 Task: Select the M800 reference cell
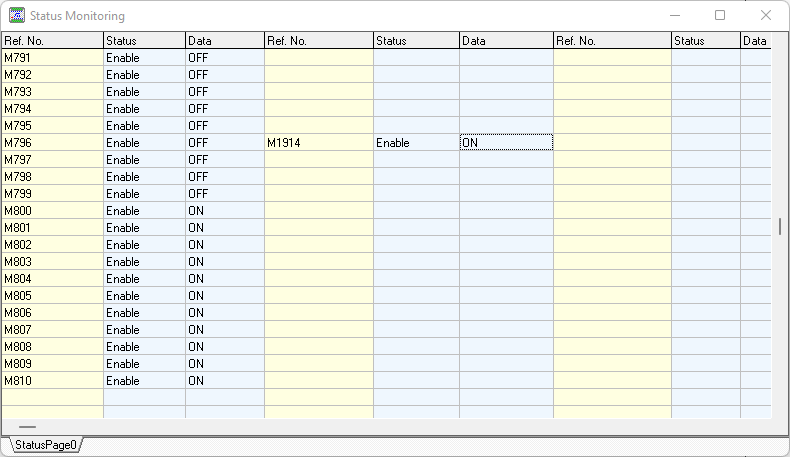coord(52,211)
